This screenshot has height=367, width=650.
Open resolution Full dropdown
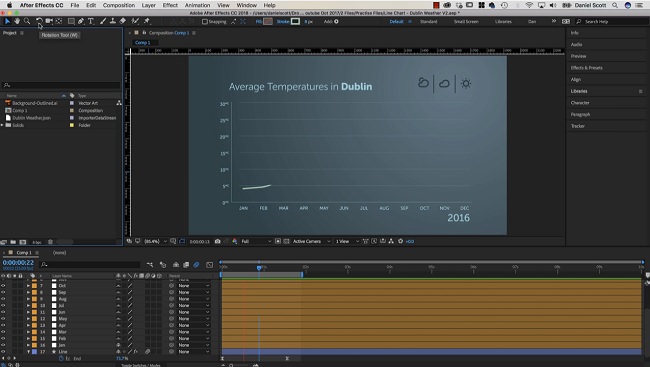tap(256, 241)
